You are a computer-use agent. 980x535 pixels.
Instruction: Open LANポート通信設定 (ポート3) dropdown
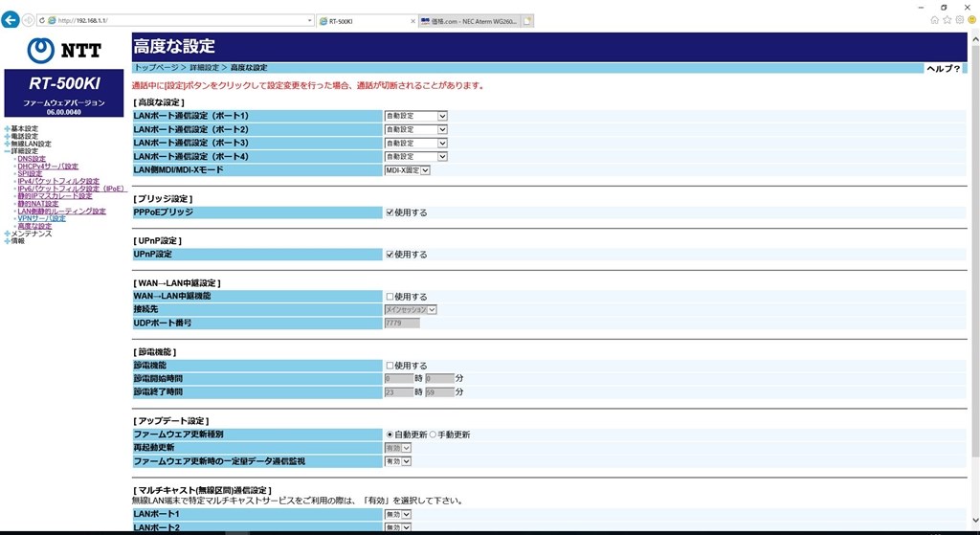pyautogui.click(x=415, y=144)
